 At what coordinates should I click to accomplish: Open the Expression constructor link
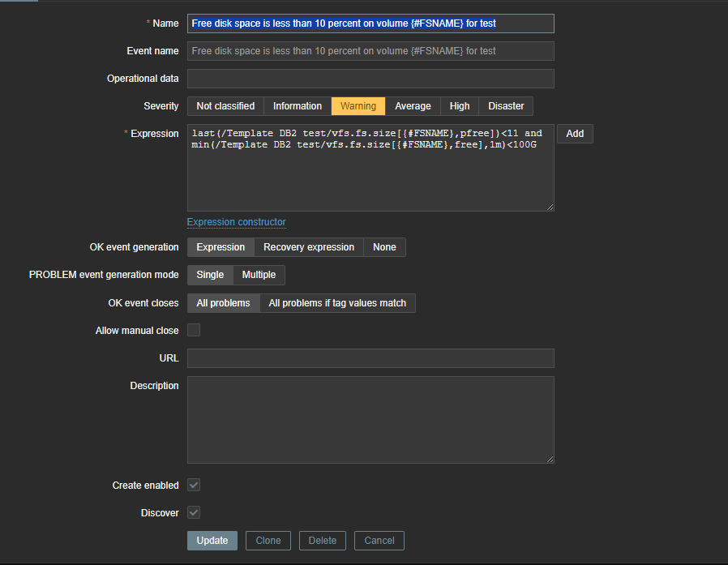[237, 222]
